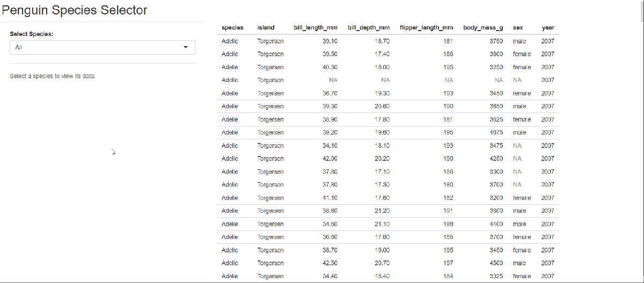Viewport: 644px width, 283px height.
Task: Choose the body mass cell 4675
Action: [x=496, y=132]
